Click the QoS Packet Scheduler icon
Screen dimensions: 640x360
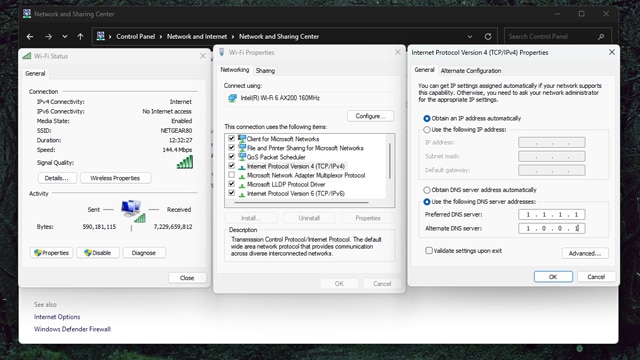click(x=242, y=157)
